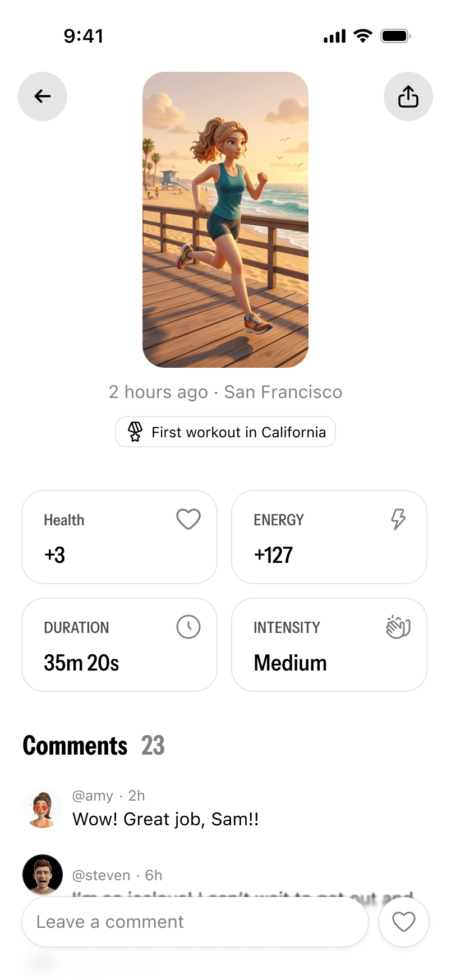Viewport: 451px width, 980px height.
Task: Click the lightning bolt Energy icon
Action: (x=398, y=519)
